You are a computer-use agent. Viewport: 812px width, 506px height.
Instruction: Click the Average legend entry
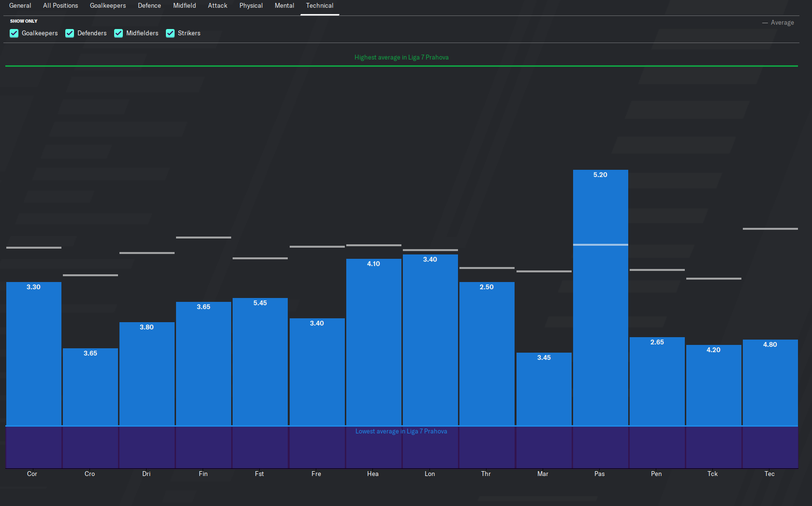tap(778, 23)
